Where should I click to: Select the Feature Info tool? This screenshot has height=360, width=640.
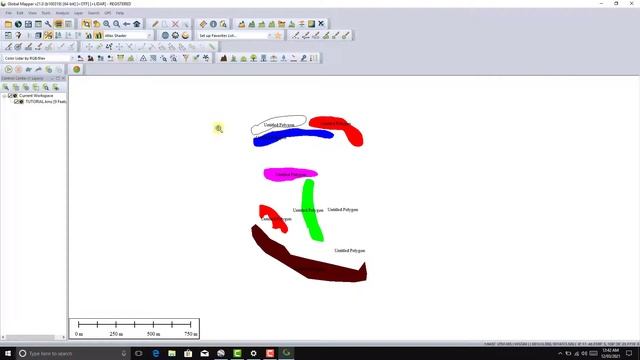pos(213,24)
